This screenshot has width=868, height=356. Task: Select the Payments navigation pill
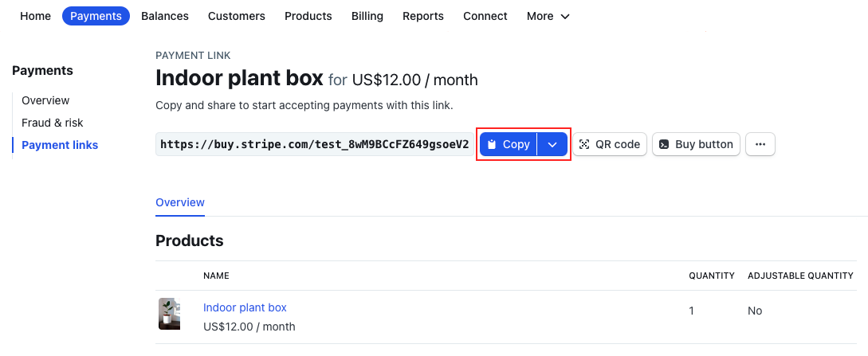[96, 16]
